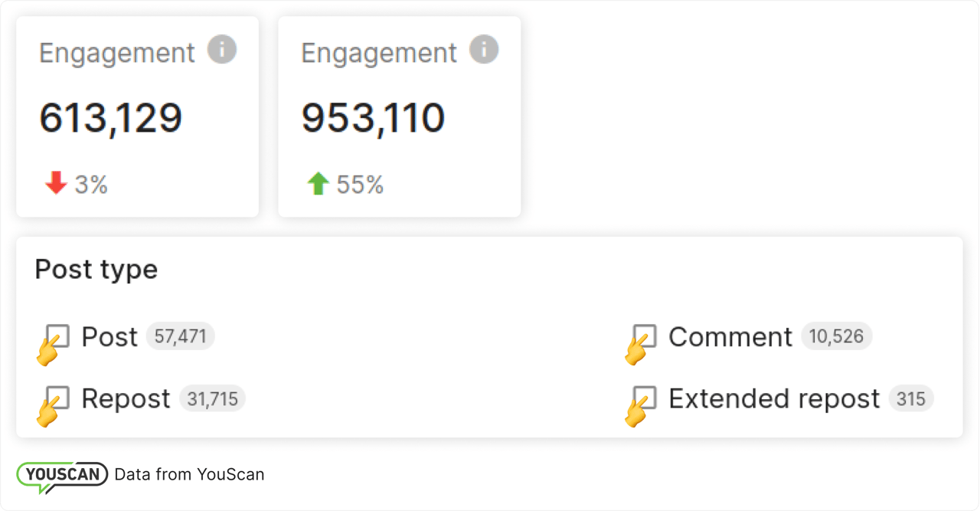Click the green upward arrow showing 55% growth
Image resolution: width=980 pixels, height=511 pixels.
click(318, 183)
